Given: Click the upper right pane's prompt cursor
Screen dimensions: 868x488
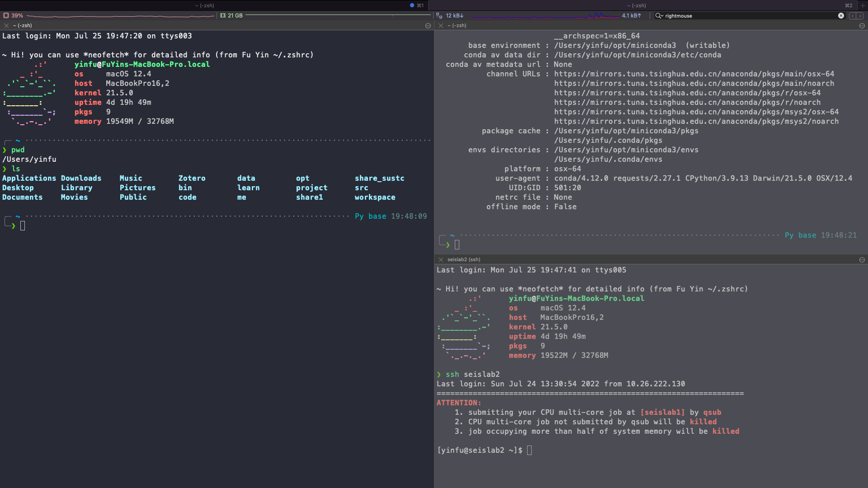Looking at the screenshot, I should click(x=457, y=245).
